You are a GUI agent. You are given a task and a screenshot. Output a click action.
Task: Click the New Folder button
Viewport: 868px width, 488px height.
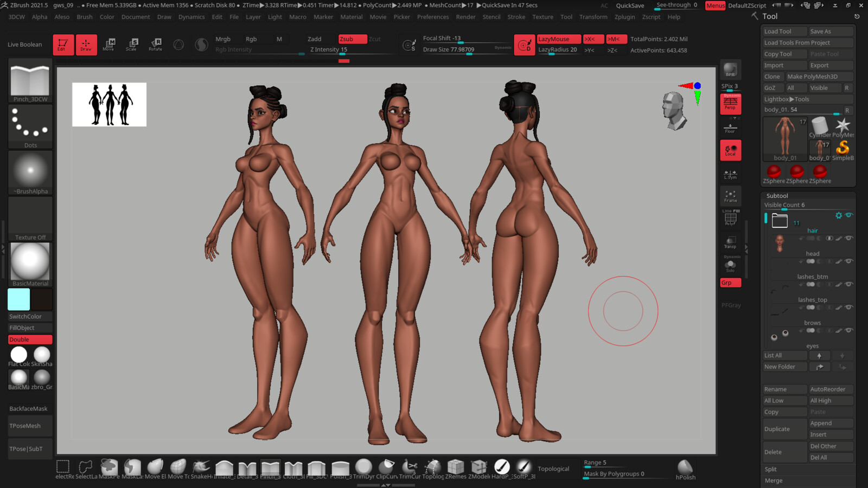click(x=785, y=367)
